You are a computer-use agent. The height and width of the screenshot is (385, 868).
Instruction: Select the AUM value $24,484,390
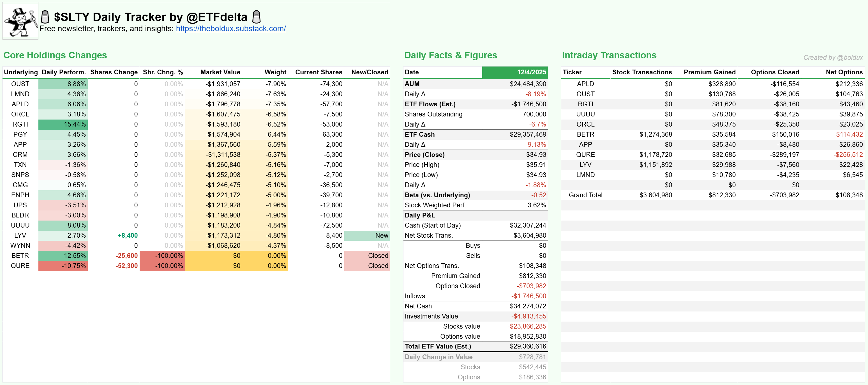coord(528,84)
